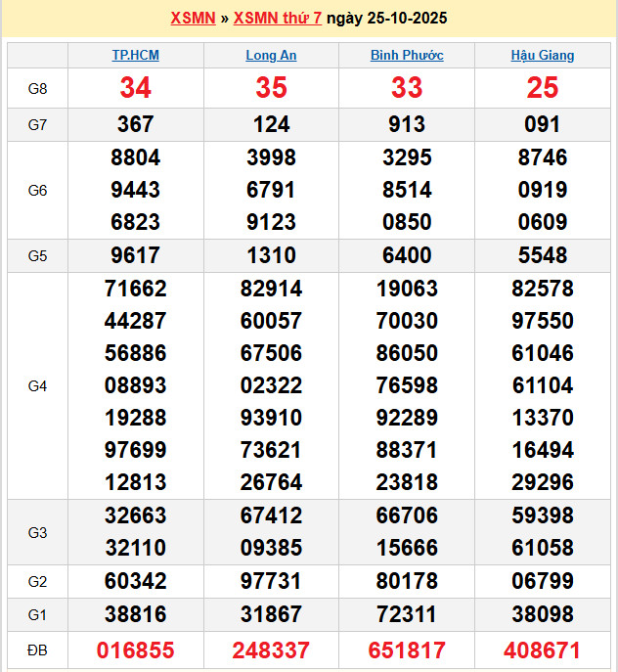Click Hậu Giang special prize 408671

pos(543,650)
